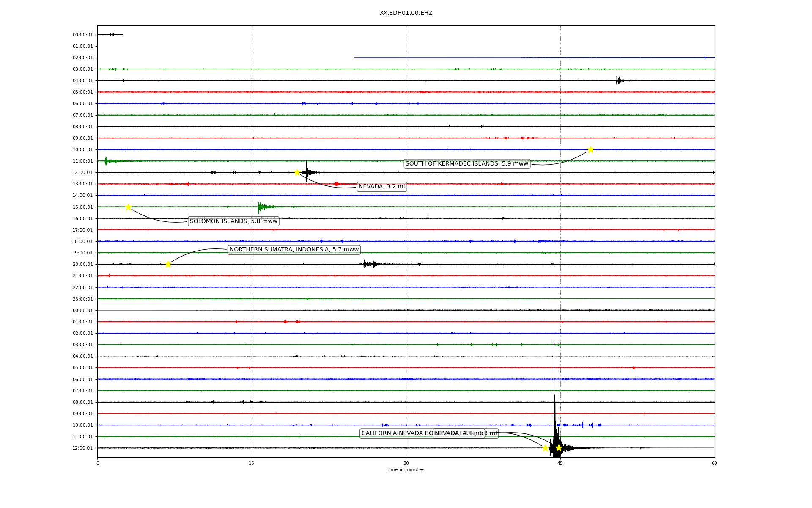Image resolution: width=812 pixels, height=508 pixels.
Task: Click the 15 minute tick label
Action: click(x=252, y=463)
